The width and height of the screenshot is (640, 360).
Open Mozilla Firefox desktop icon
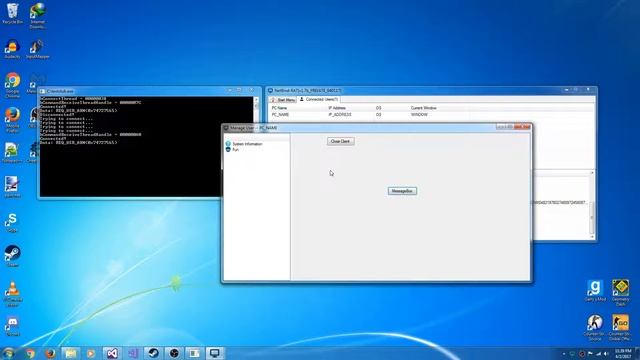12,120
